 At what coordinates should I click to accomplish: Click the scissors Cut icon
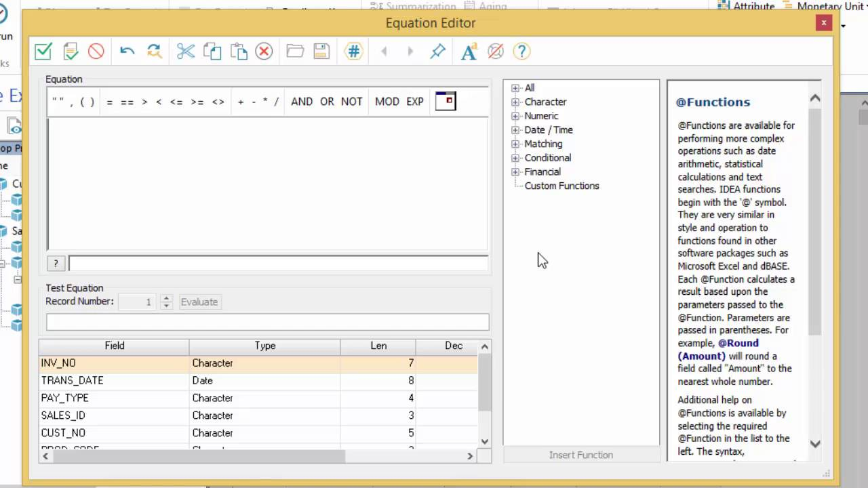185,52
